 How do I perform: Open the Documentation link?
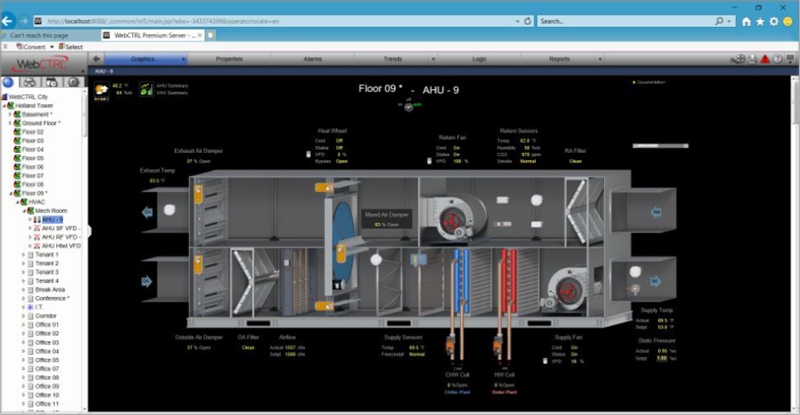click(x=654, y=82)
